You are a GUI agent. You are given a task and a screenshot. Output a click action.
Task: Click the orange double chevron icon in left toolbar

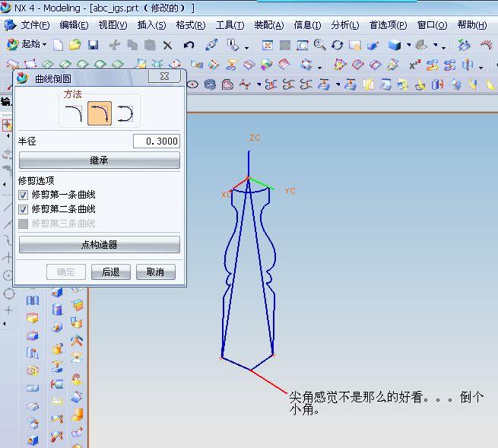[x=77, y=340]
